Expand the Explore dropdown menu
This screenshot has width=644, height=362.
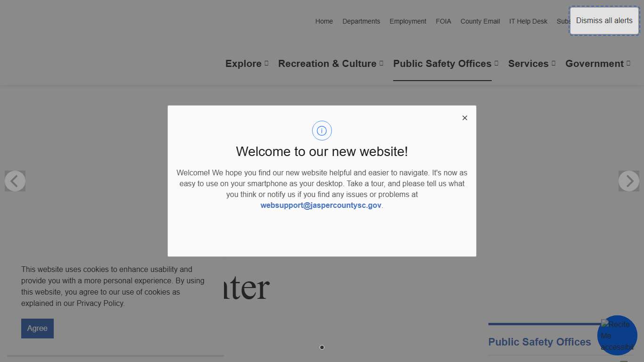(247, 64)
